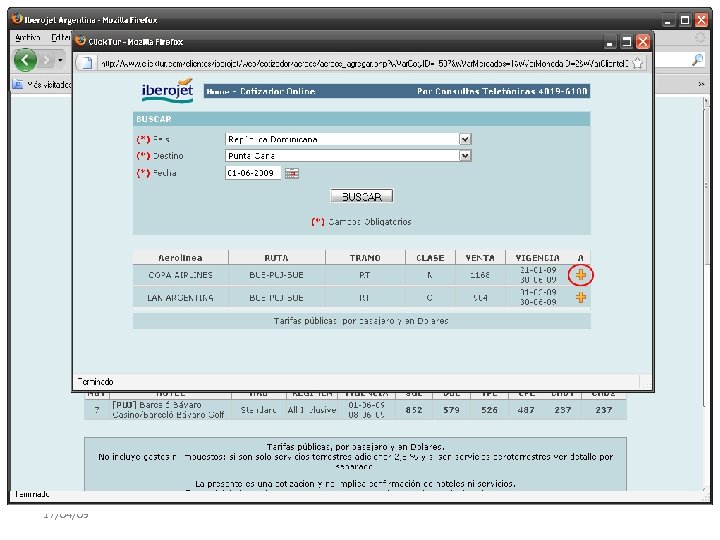Click the search magnifier in background Firefox window
The image size is (720, 540).
click(697, 60)
